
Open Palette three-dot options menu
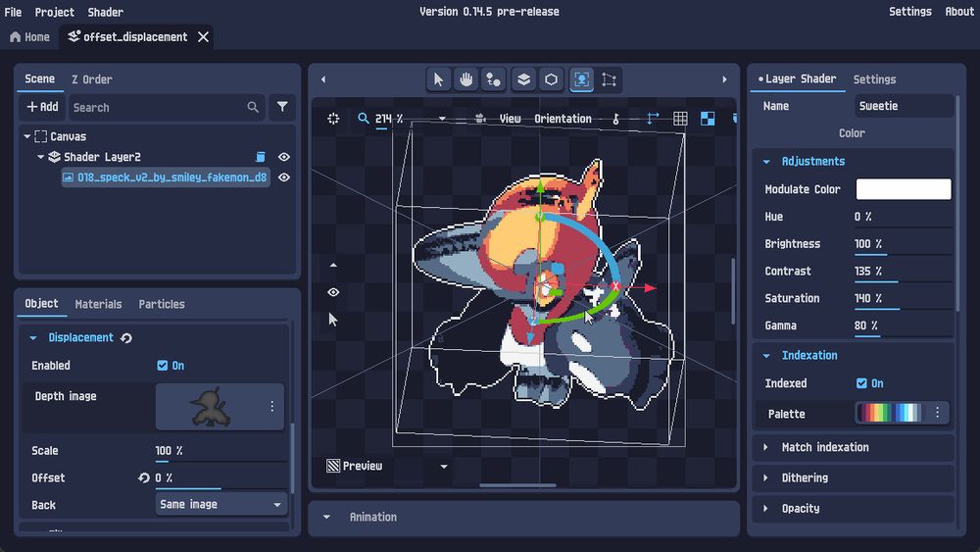[x=937, y=413]
